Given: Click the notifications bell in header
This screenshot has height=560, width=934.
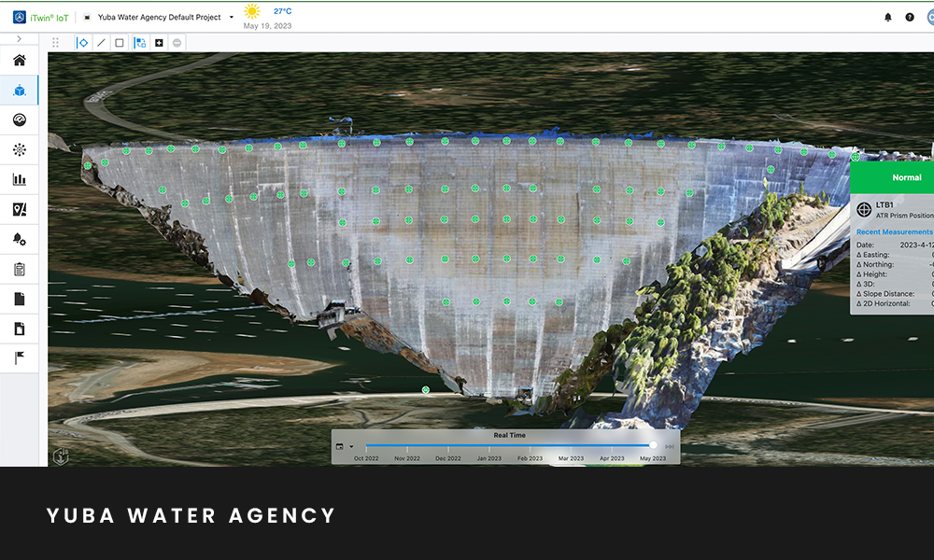Looking at the screenshot, I should [x=887, y=17].
